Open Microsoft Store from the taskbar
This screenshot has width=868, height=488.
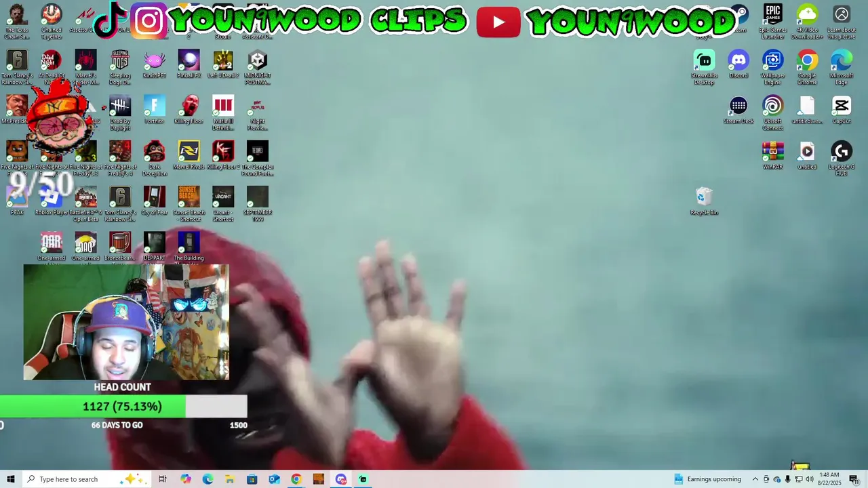point(252,479)
